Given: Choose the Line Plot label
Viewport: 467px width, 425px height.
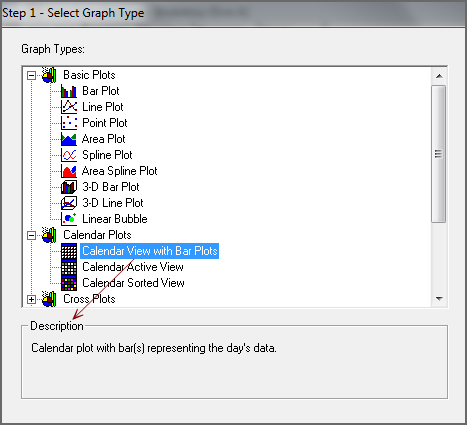Looking at the screenshot, I should tap(103, 107).
